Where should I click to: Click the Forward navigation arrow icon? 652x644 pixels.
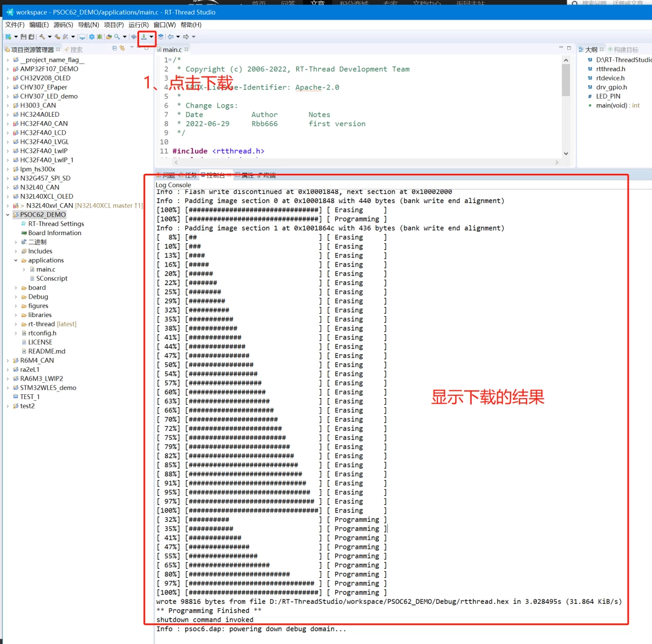tap(185, 36)
